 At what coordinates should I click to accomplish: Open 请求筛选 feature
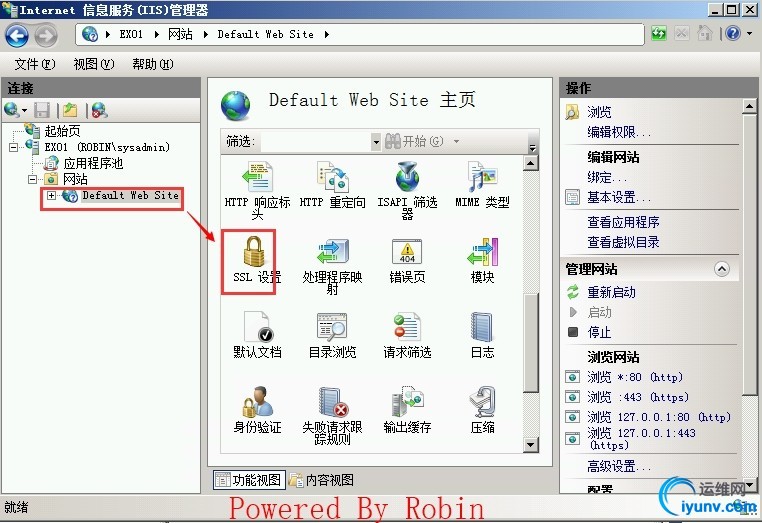407,335
